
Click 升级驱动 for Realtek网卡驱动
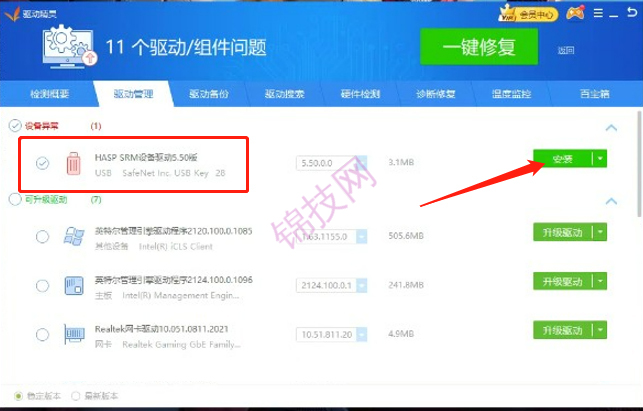(x=563, y=330)
